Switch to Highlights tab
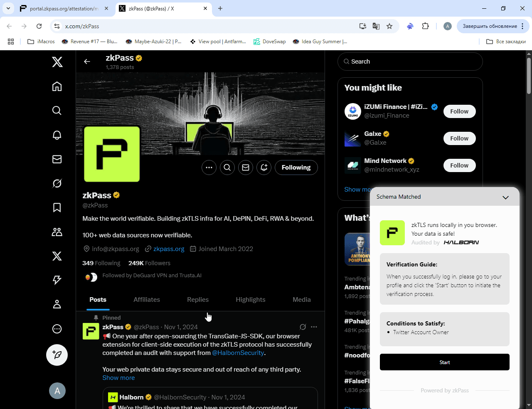 click(x=251, y=300)
